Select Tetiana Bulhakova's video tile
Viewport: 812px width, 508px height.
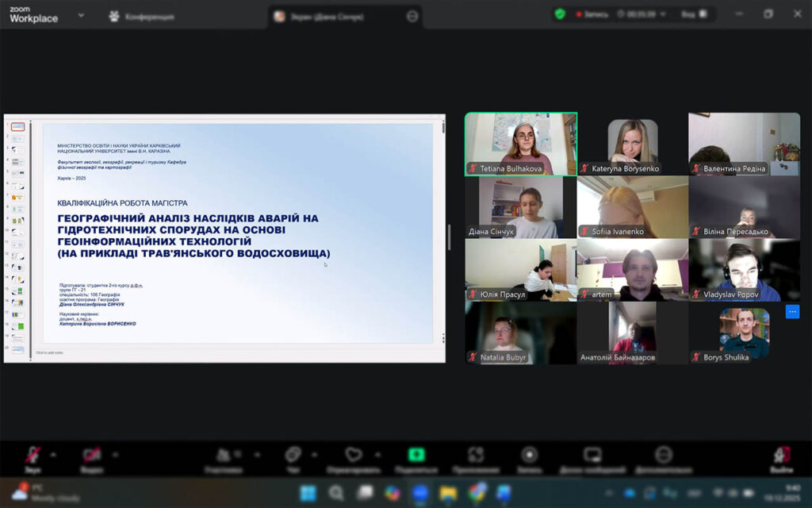pyautogui.click(x=521, y=143)
